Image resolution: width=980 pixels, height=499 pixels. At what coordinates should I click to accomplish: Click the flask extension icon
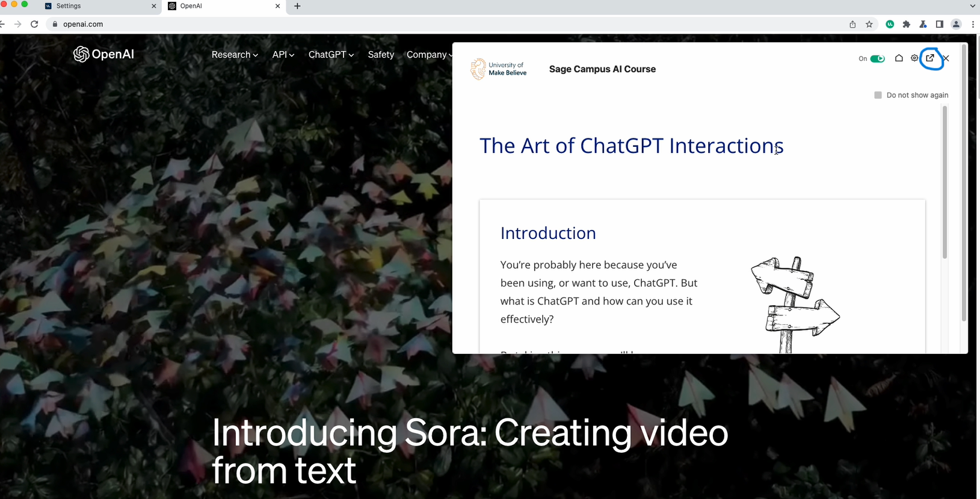(923, 24)
